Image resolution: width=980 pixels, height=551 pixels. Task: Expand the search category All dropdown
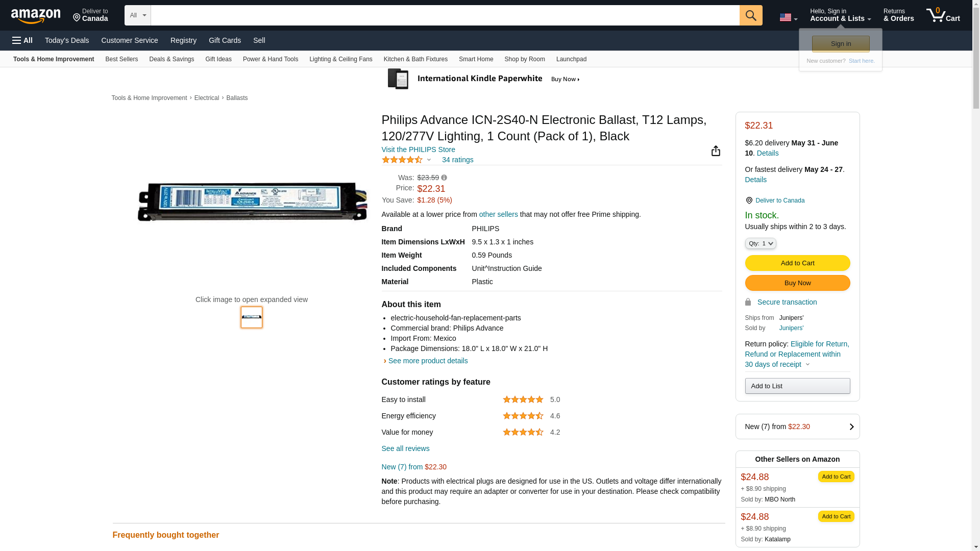[x=137, y=15]
